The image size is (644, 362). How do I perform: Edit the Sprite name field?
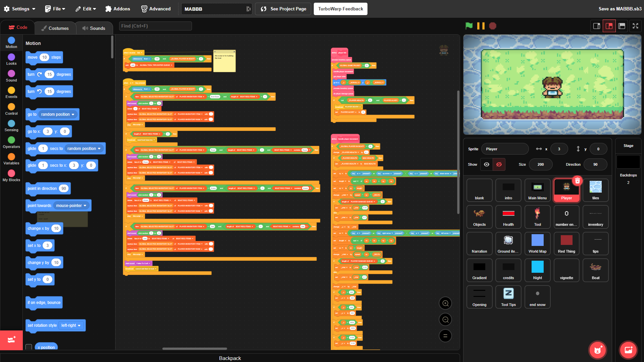(x=505, y=149)
